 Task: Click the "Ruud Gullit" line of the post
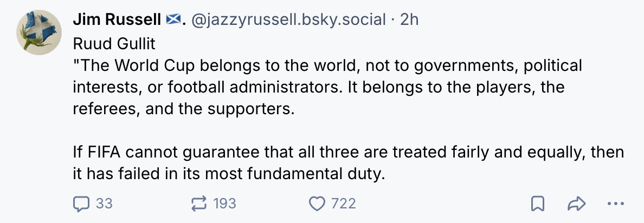point(114,43)
